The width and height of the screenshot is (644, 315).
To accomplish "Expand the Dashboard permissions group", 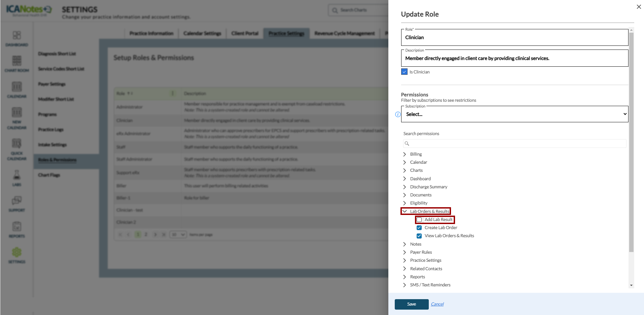I will [405, 179].
